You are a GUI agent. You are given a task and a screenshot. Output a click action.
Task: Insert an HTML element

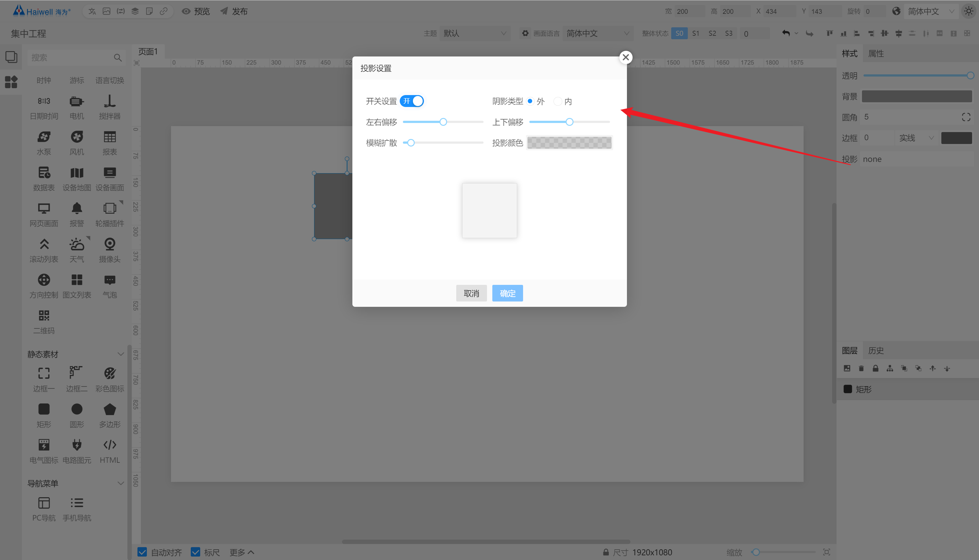click(110, 445)
